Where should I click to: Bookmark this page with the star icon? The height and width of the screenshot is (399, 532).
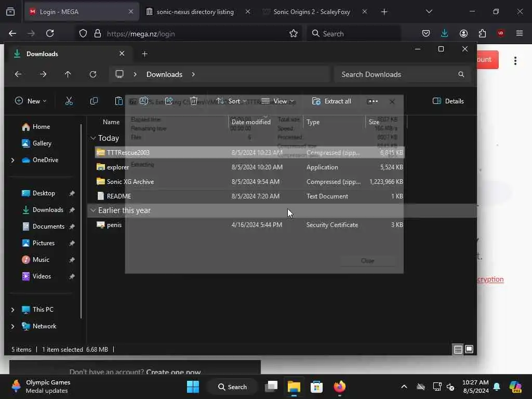coord(294,33)
